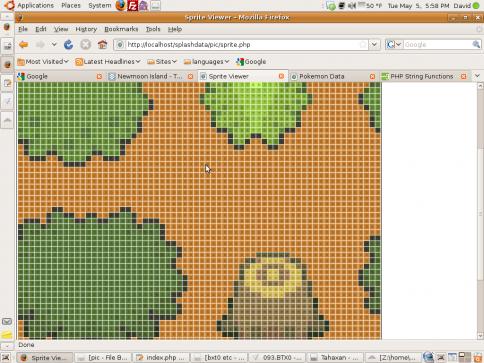Go to the Home page icon
484x363 pixels.
click(103, 44)
